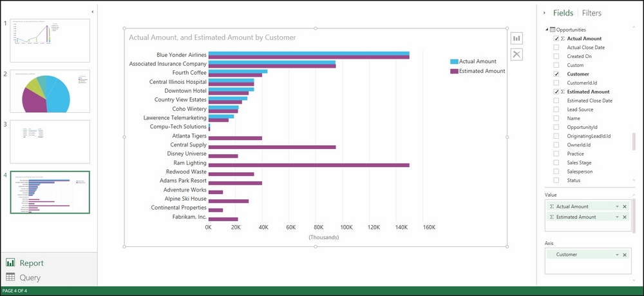This screenshot has height=296, width=644.
Task: Open the chart type icon beside the chart
Action: pos(516,39)
